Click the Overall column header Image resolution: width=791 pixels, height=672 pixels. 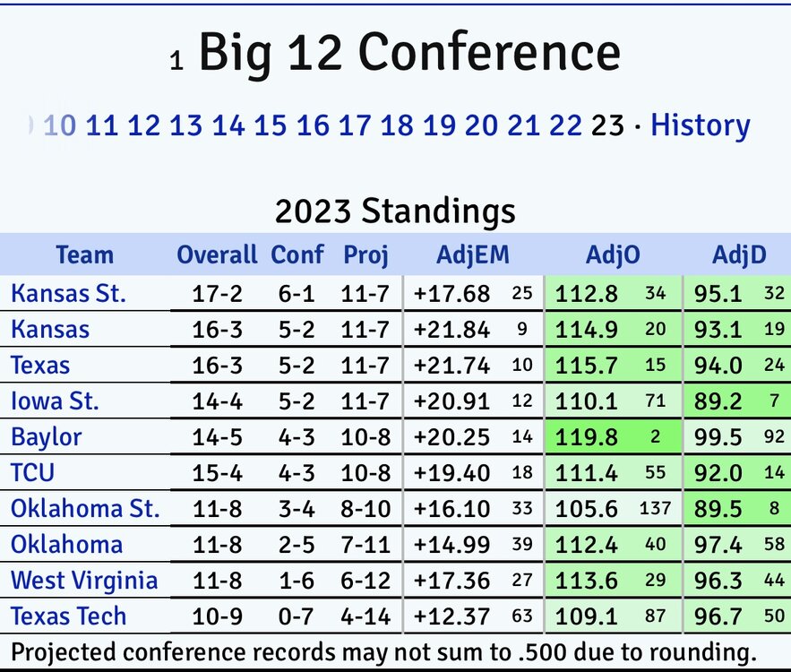217,254
